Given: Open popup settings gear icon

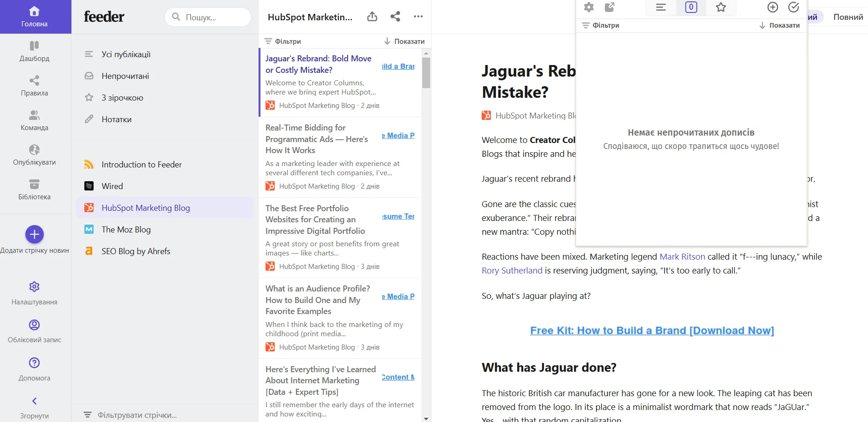Looking at the screenshot, I should coord(589,7).
